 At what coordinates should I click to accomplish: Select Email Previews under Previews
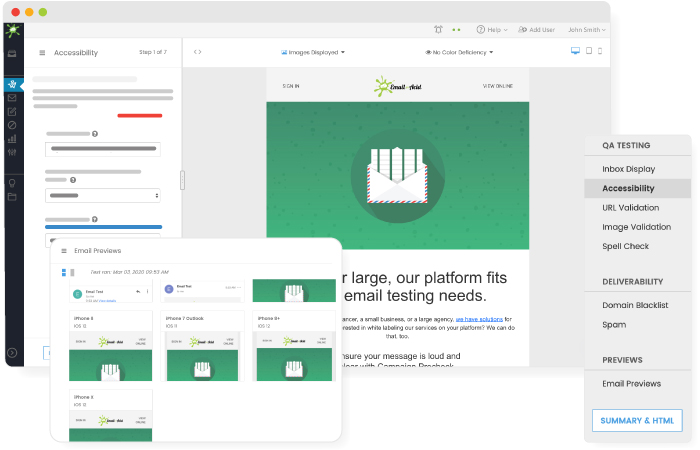(632, 383)
